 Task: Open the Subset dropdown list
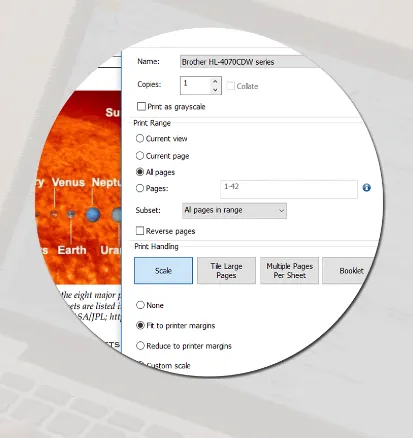coord(234,211)
